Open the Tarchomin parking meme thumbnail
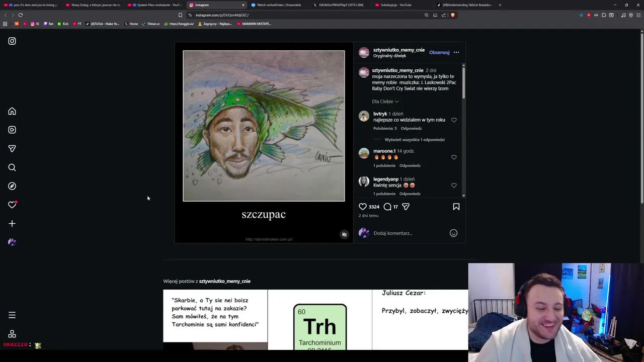This screenshot has width=644, height=362. coord(215,320)
